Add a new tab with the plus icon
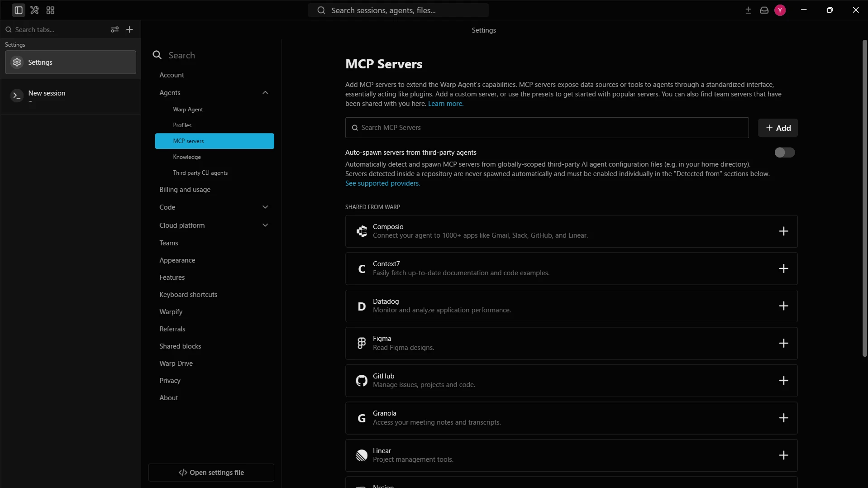 coord(129,29)
